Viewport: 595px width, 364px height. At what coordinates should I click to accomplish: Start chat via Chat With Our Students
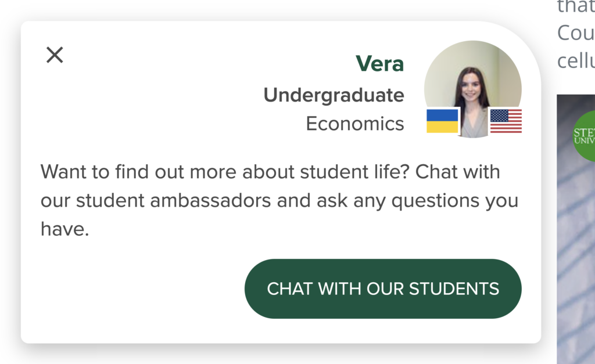click(x=383, y=289)
